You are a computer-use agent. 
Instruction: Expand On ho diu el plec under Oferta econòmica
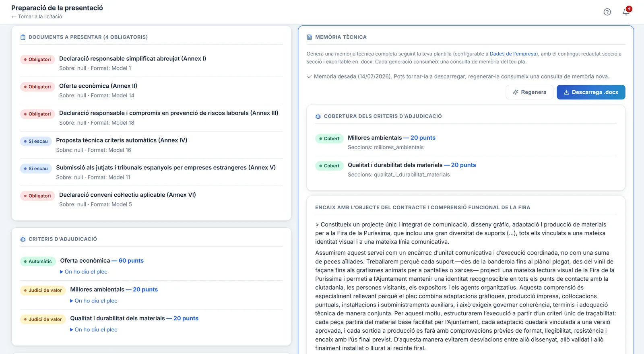[84, 272]
